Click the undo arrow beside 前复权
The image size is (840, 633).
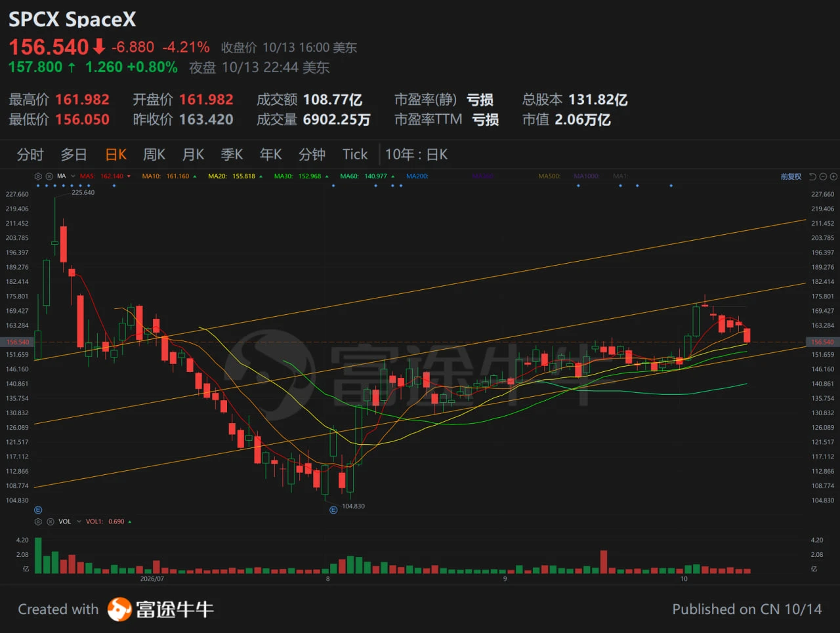tap(812, 176)
